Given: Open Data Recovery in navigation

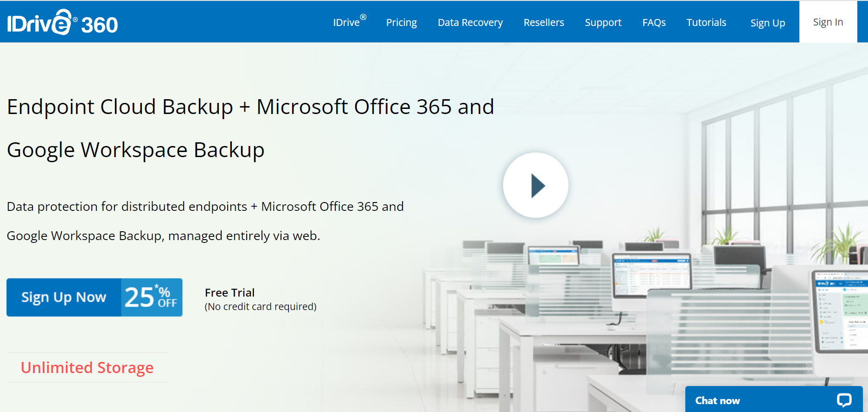Looking at the screenshot, I should tap(470, 22).
